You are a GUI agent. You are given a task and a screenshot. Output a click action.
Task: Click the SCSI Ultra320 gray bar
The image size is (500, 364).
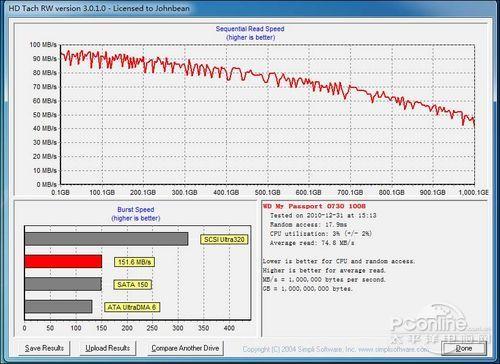(106, 239)
